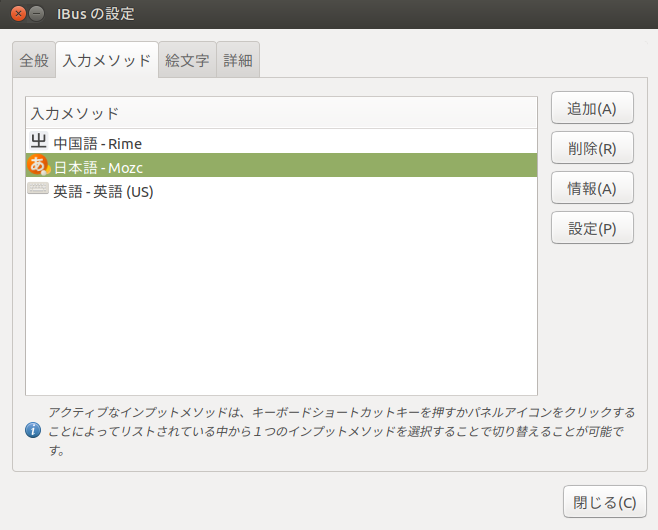The width and height of the screenshot is (658, 530).
Task: Select the 日本語 - Mozc row
Action: click(281, 165)
